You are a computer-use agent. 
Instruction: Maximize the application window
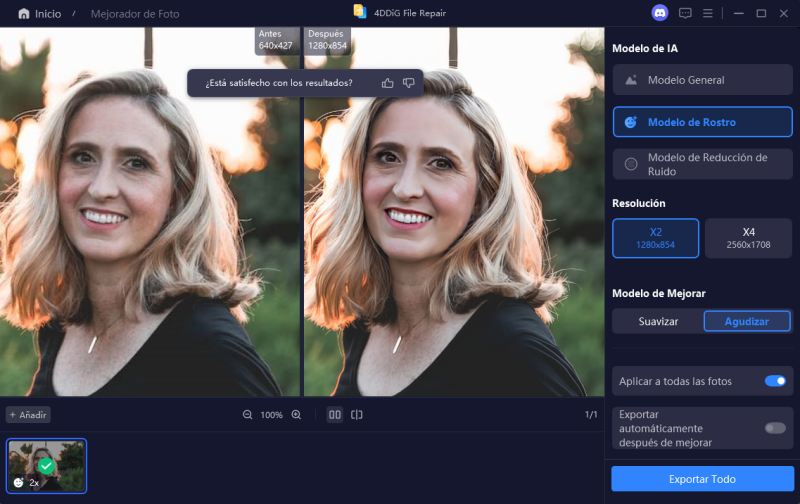(x=761, y=13)
